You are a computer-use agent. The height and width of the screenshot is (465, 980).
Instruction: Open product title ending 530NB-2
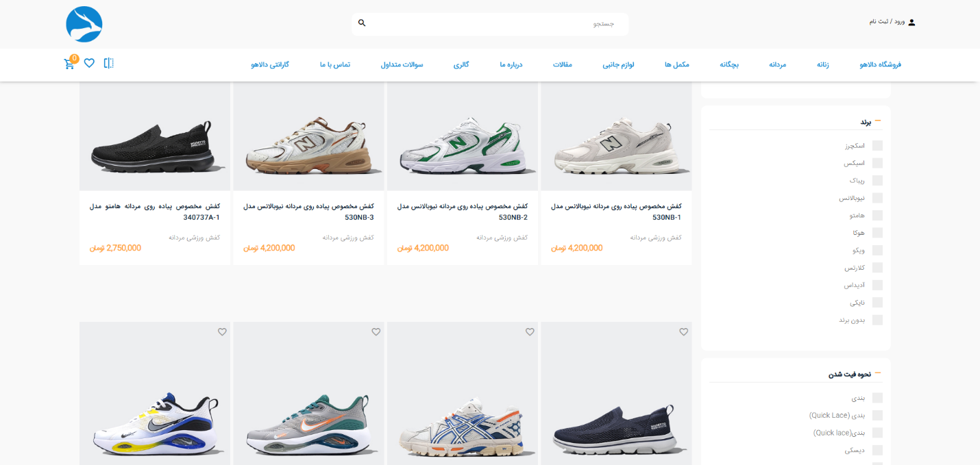click(x=463, y=212)
